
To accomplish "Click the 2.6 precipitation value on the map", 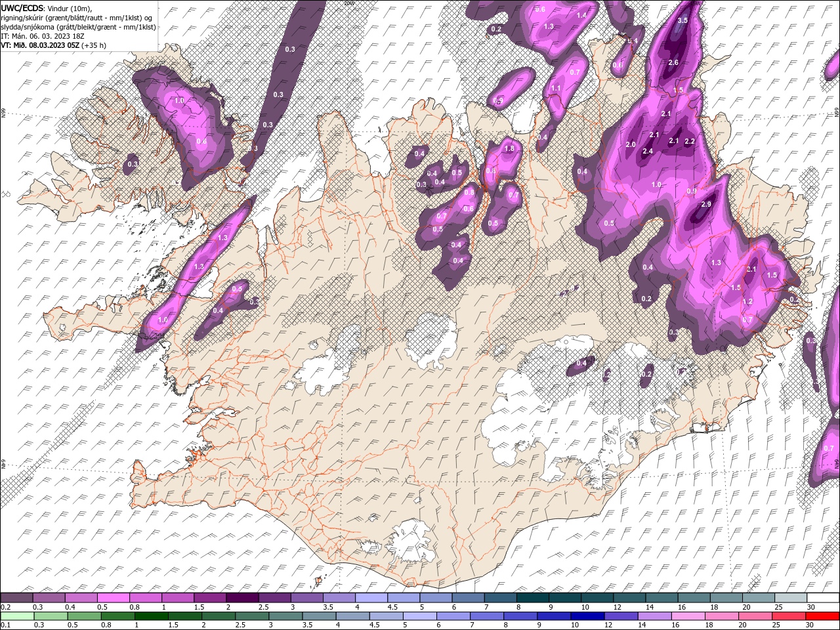I will point(673,62).
